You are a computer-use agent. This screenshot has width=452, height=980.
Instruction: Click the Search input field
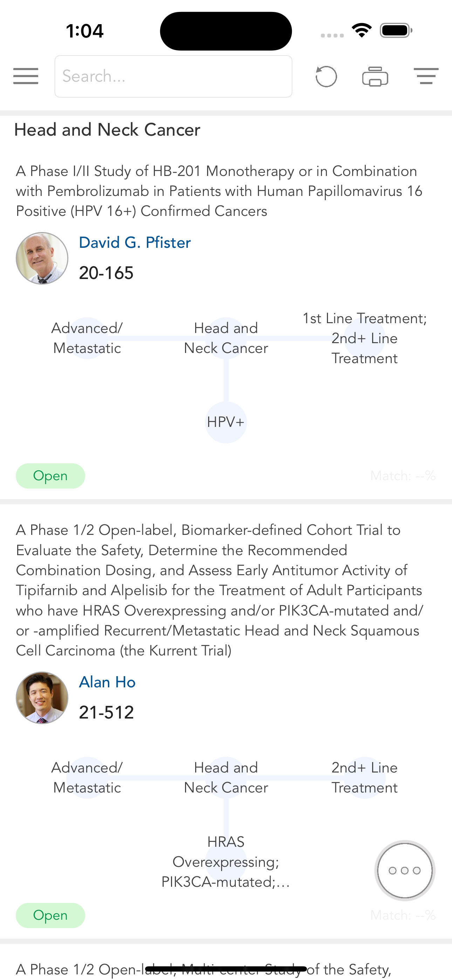pyautogui.click(x=173, y=76)
